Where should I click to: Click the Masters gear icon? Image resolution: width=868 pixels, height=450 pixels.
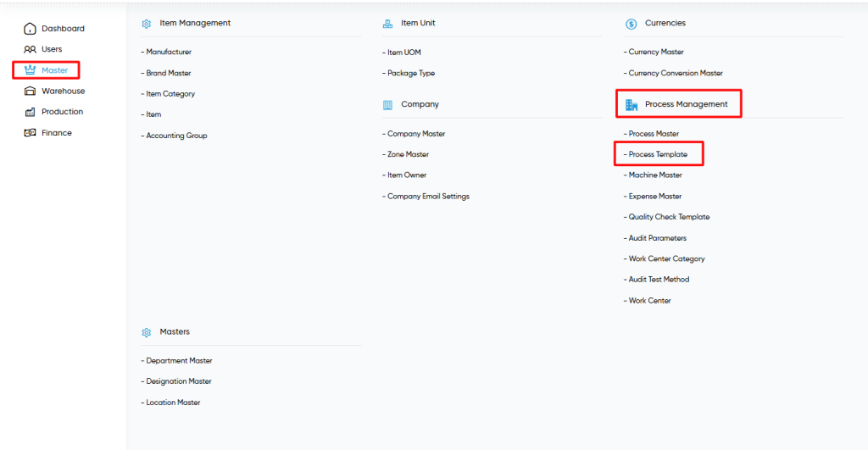pos(146,333)
